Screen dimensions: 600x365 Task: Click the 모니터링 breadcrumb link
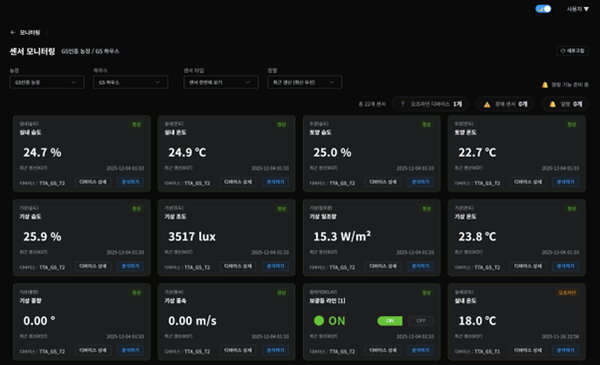click(30, 33)
